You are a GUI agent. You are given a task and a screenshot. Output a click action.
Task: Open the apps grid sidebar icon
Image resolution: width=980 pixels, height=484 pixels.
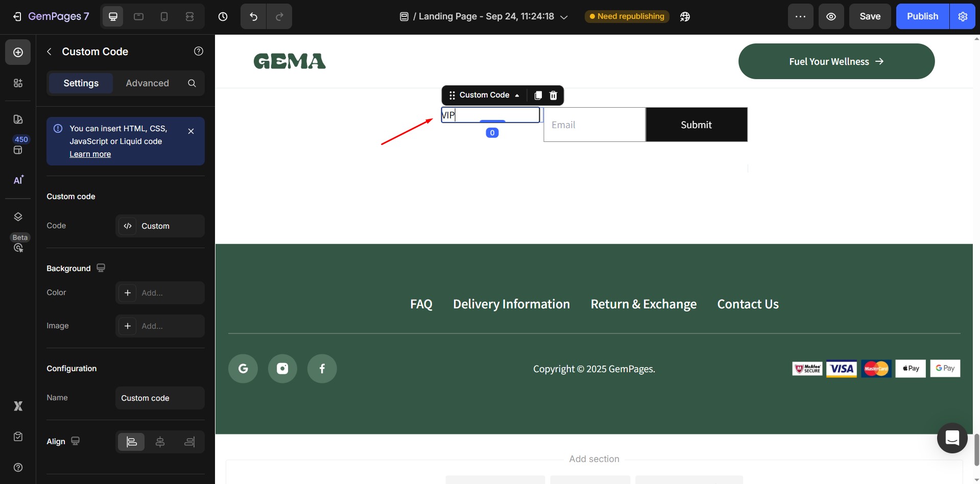[x=18, y=83]
